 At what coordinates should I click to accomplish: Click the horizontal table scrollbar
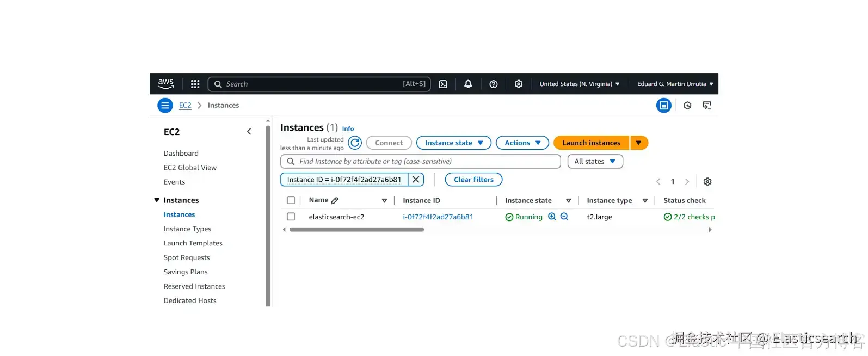pyautogui.click(x=356, y=230)
